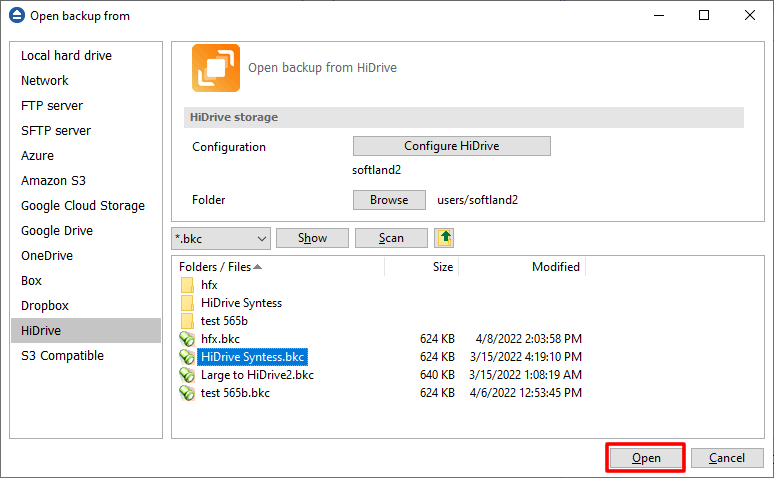Click the test 565b.bkc backup file icon
This screenshot has width=774, height=478.
click(x=187, y=393)
